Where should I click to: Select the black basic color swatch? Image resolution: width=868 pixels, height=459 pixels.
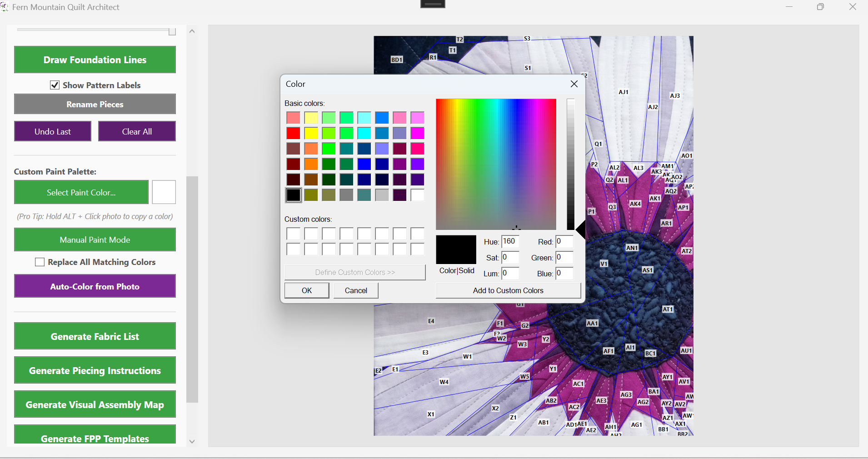[x=293, y=195]
